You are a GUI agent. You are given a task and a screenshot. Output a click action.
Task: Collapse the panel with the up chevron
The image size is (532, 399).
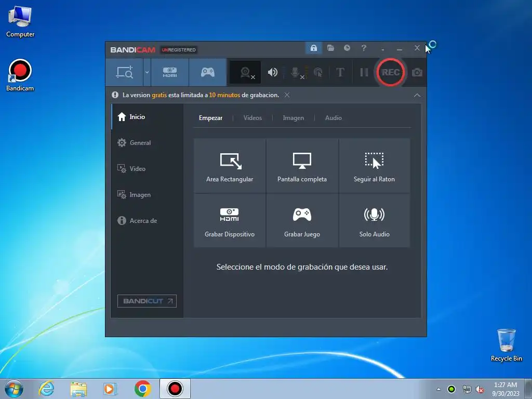[417, 96]
